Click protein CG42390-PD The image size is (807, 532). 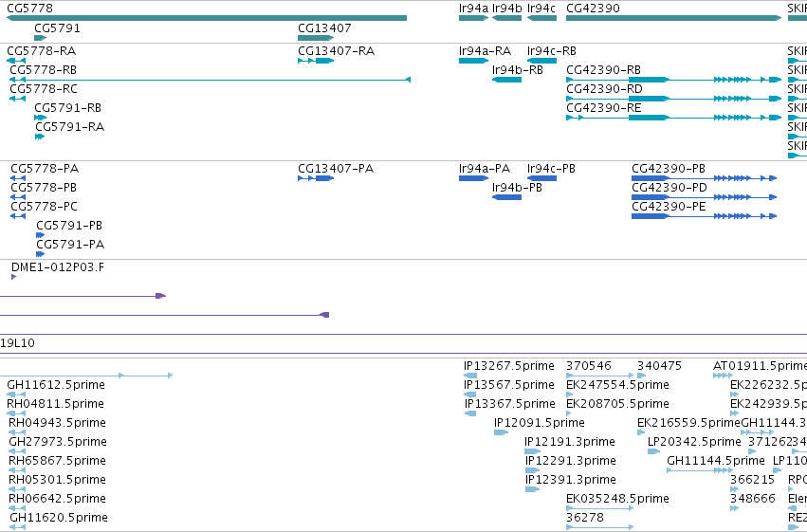(669, 188)
